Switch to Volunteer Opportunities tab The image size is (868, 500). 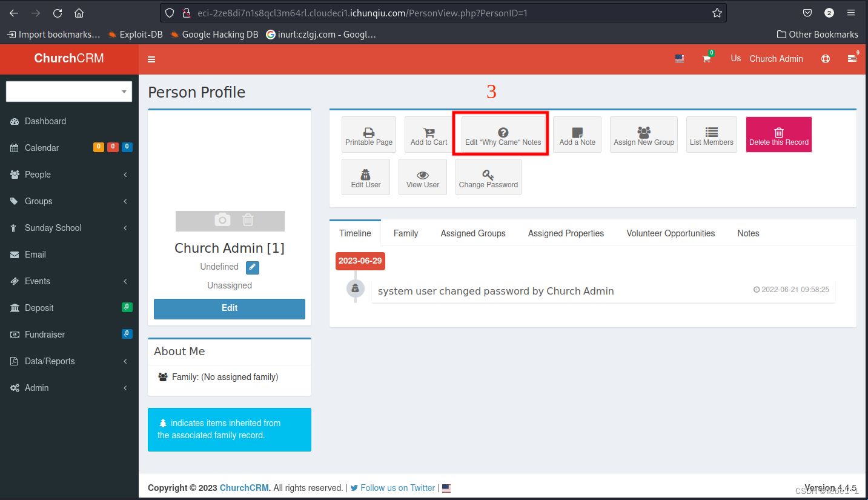tap(671, 233)
